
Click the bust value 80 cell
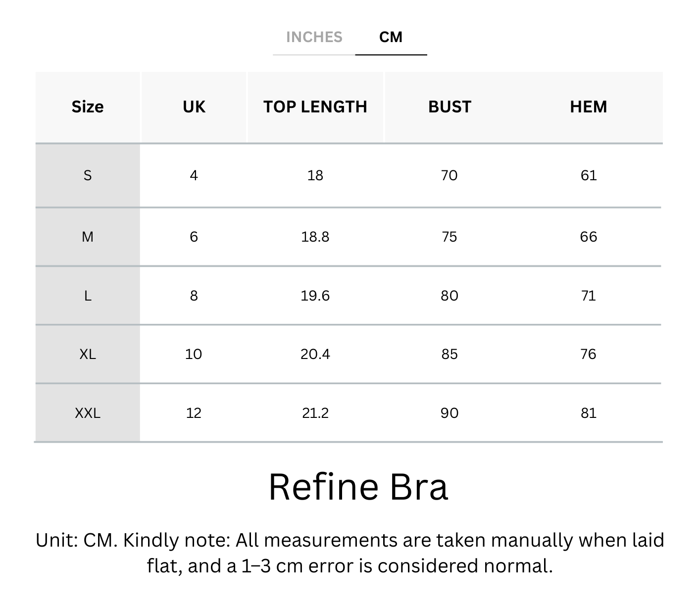pos(450,296)
